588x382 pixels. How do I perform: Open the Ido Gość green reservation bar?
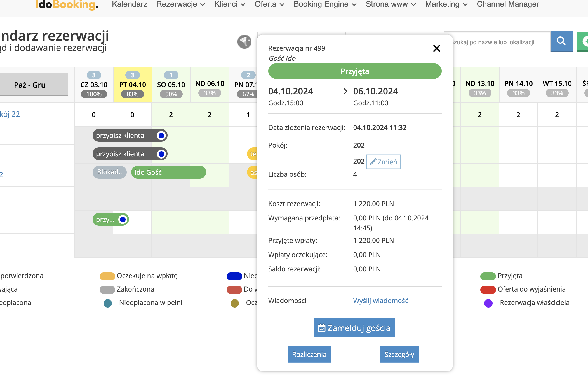(x=168, y=172)
